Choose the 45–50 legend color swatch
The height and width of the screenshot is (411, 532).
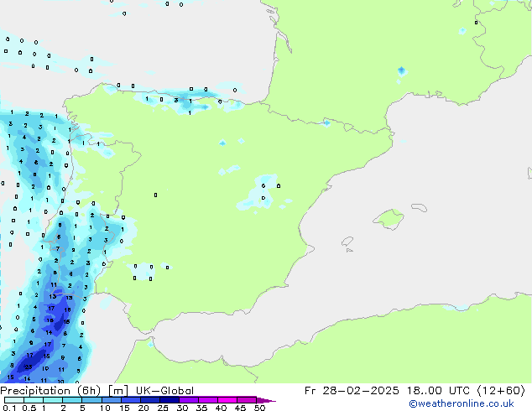click(247, 400)
